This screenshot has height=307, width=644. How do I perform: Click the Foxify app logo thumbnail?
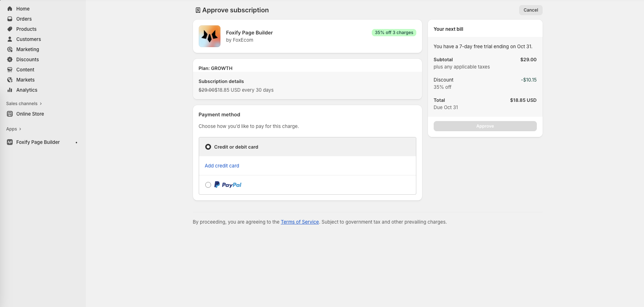click(x=210, y=36)
